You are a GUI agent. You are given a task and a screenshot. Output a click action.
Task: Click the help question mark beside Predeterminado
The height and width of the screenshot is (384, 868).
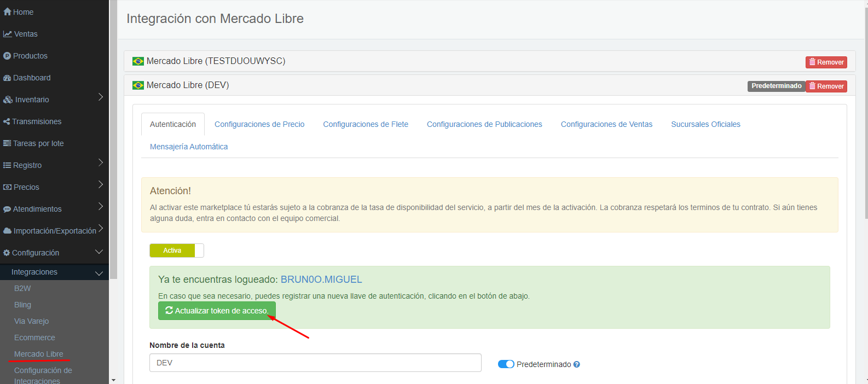click(576, 364)
